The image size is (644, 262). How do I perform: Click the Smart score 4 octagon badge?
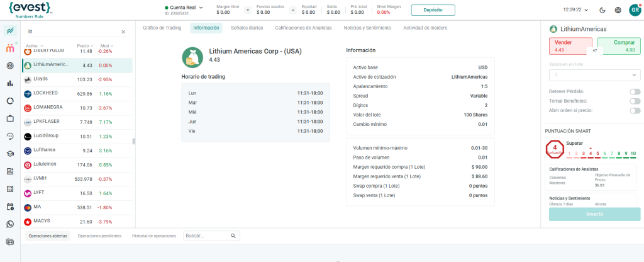[x=555, y=149]
